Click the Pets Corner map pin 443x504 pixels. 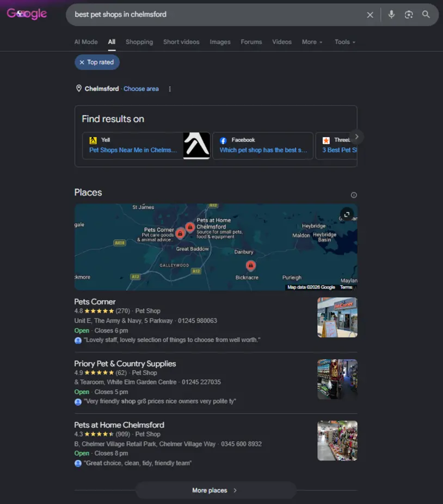(180, 233)
